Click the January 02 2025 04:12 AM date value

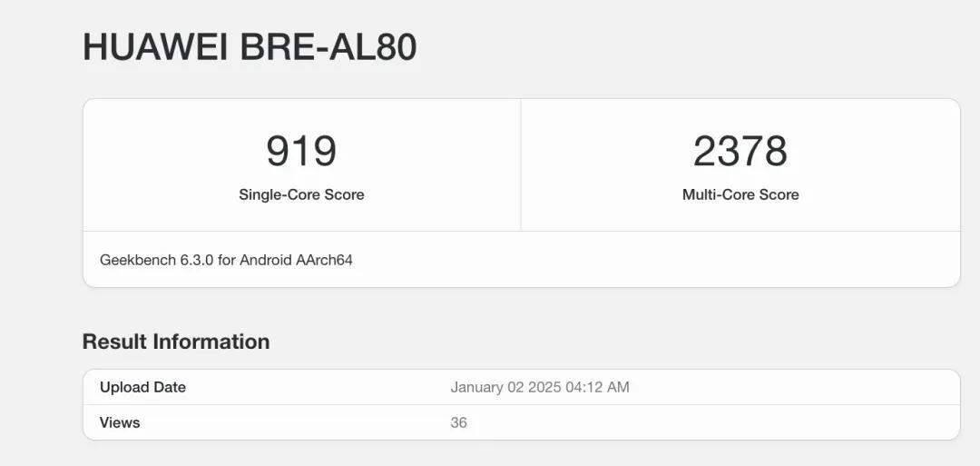[x=540, y=387]
